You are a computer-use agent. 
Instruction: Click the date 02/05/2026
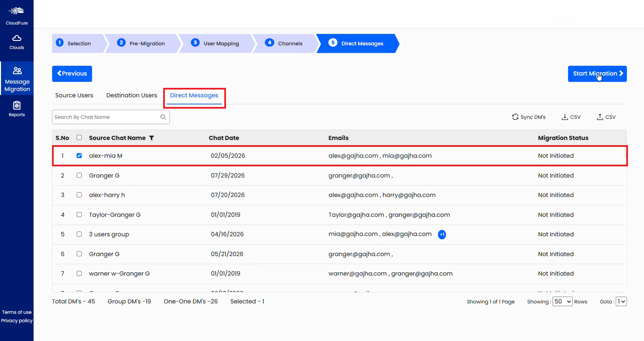click(x=228, y=156)
